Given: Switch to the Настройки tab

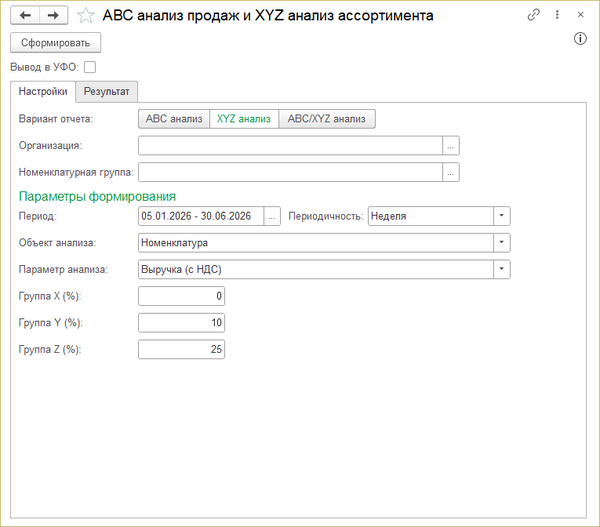Looking at the screenshot, I should (43, 91).
